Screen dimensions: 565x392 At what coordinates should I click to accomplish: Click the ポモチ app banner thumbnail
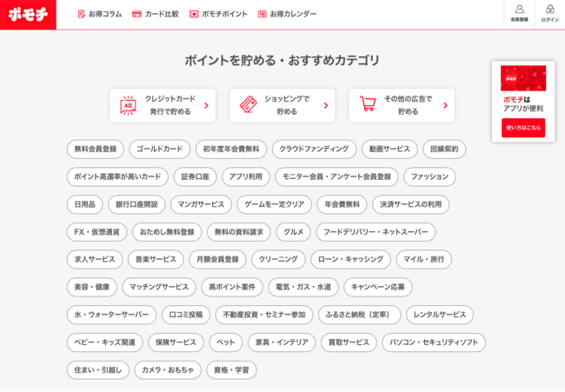tap(523, 78)
